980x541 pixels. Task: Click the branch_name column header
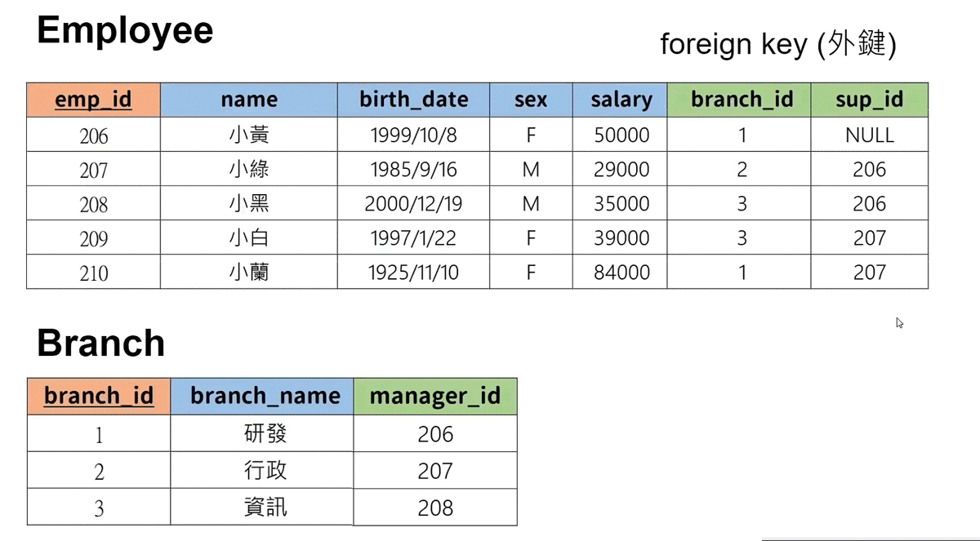pyautogui.click(x=265, y=396)
